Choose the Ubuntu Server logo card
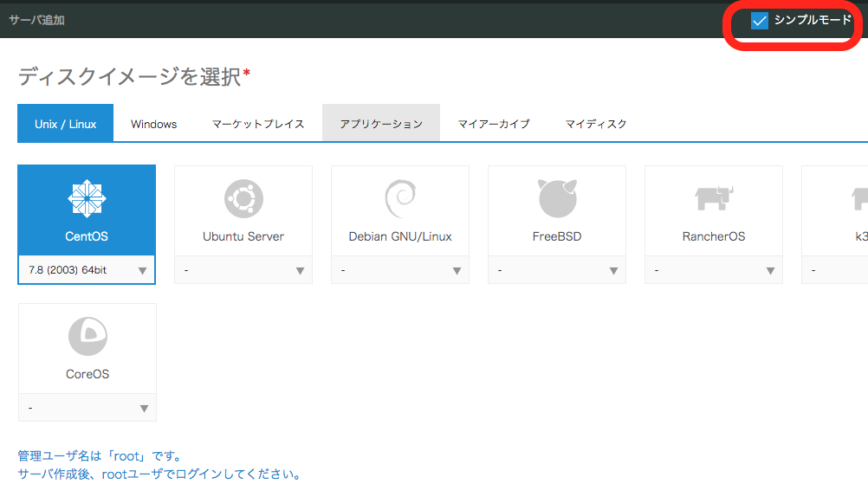The height and width of the screenshot is (484, 868). [x=243, y=210]
